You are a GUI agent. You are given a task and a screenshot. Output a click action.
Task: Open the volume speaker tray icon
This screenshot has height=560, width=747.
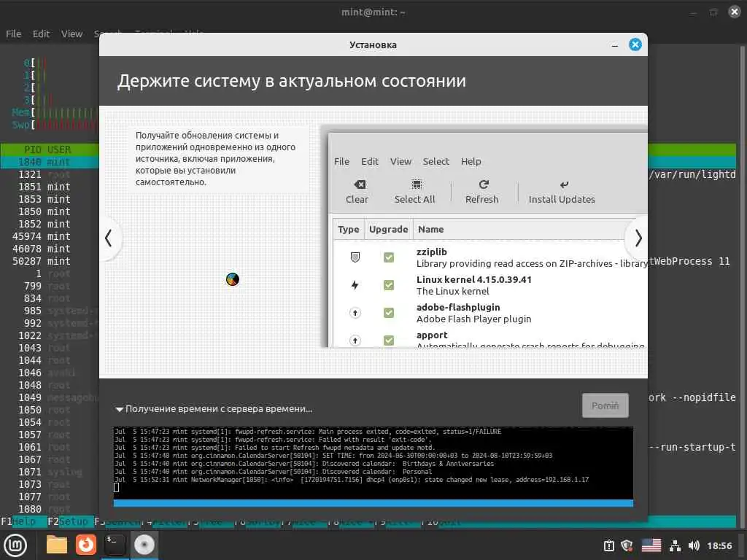click(694, 545)
